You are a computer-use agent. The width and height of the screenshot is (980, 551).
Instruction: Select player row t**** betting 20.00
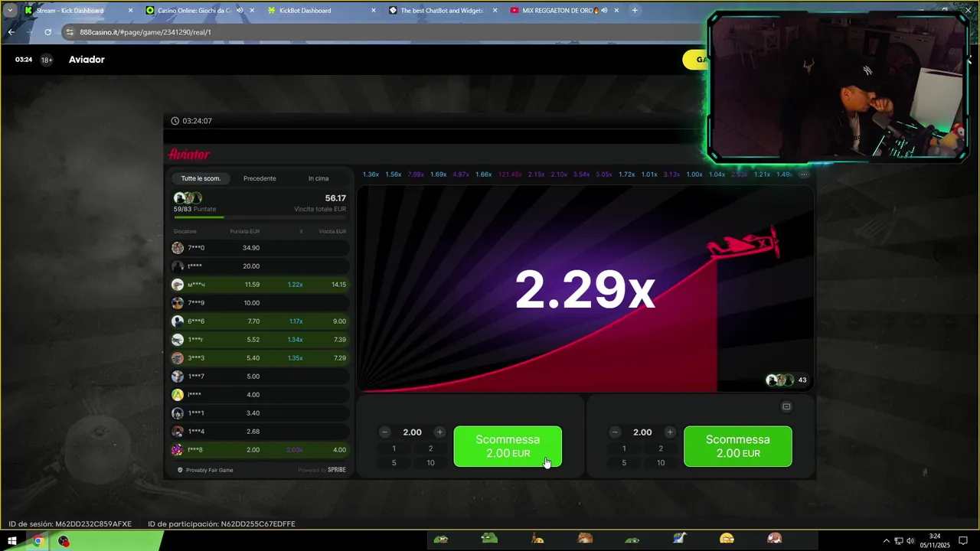pyautogui.click(x=260, y=266)
